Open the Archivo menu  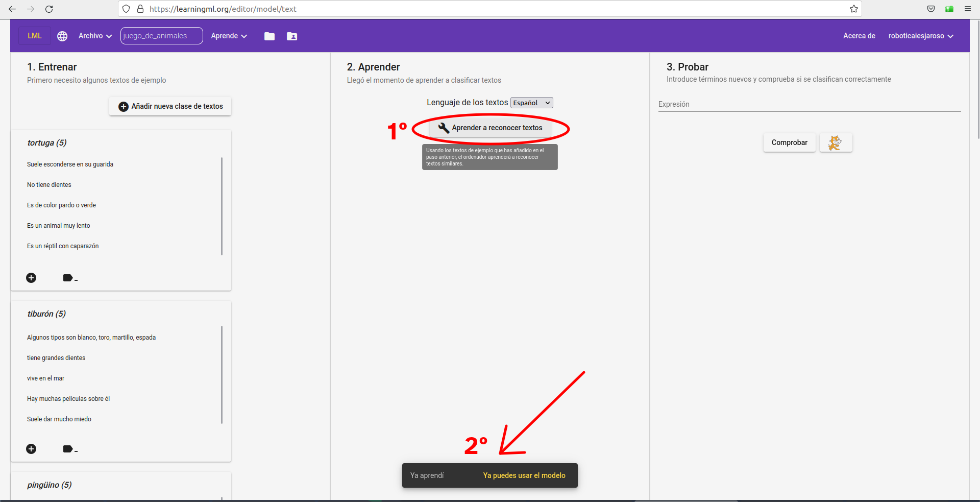point(95,36)
